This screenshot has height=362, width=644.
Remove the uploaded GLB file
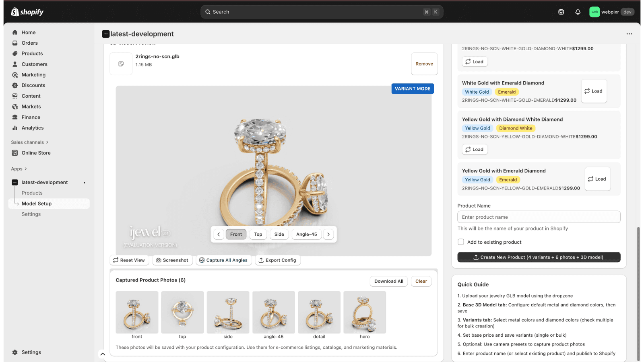(x=424, y=64)
